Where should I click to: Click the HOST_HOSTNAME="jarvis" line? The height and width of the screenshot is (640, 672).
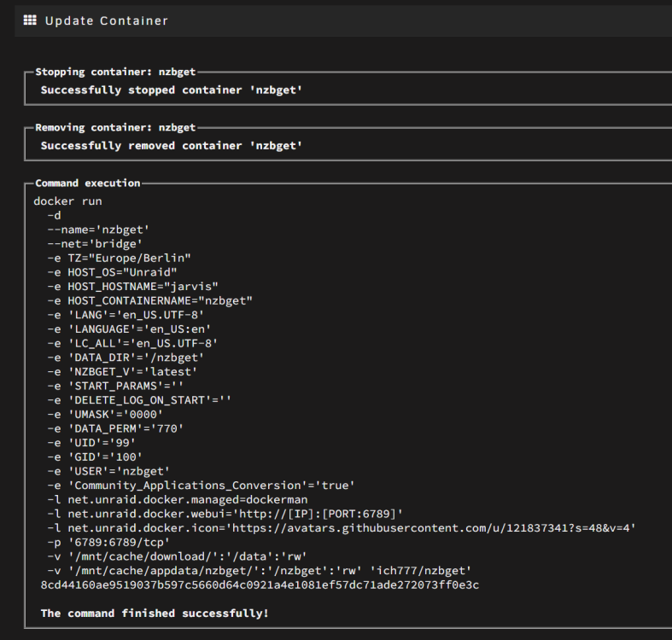coord(132,286)
